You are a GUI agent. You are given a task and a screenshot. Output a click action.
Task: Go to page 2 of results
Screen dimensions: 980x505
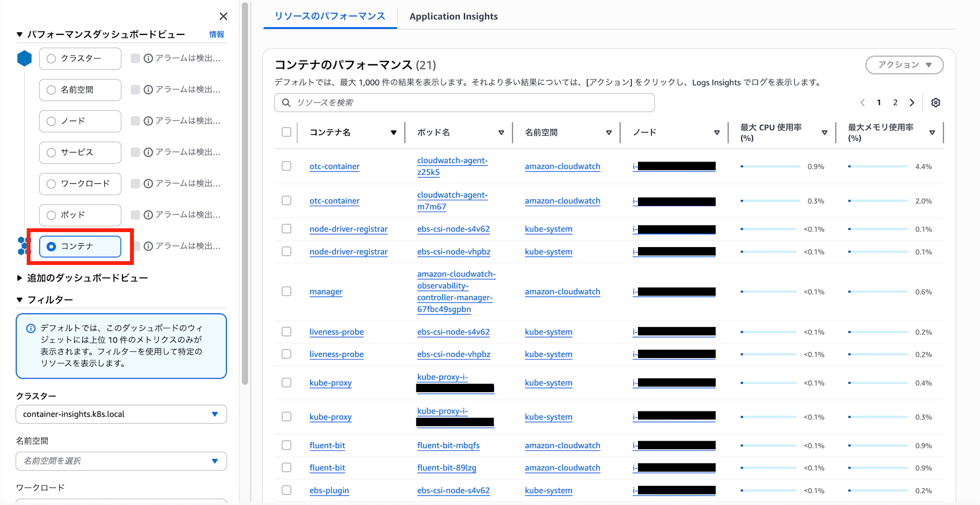pyautogui.click(x=895, y=102)
